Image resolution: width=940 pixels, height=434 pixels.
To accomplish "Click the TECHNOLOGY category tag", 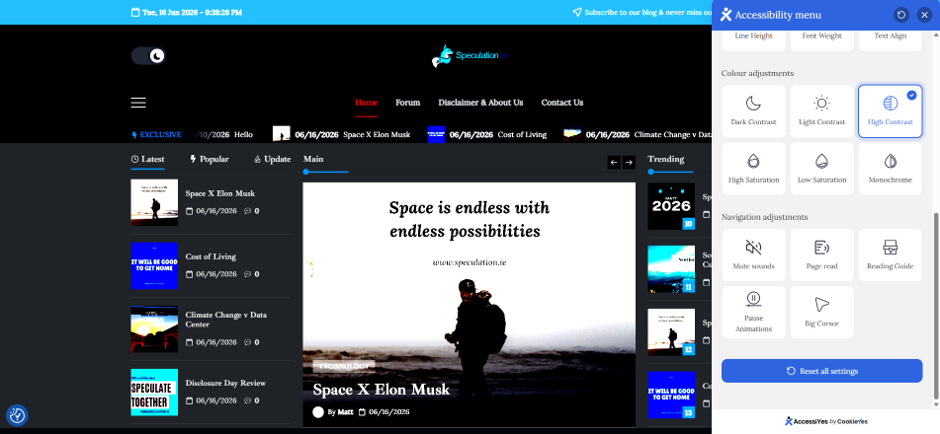I will pyautogui.click(x=344, y=366).
